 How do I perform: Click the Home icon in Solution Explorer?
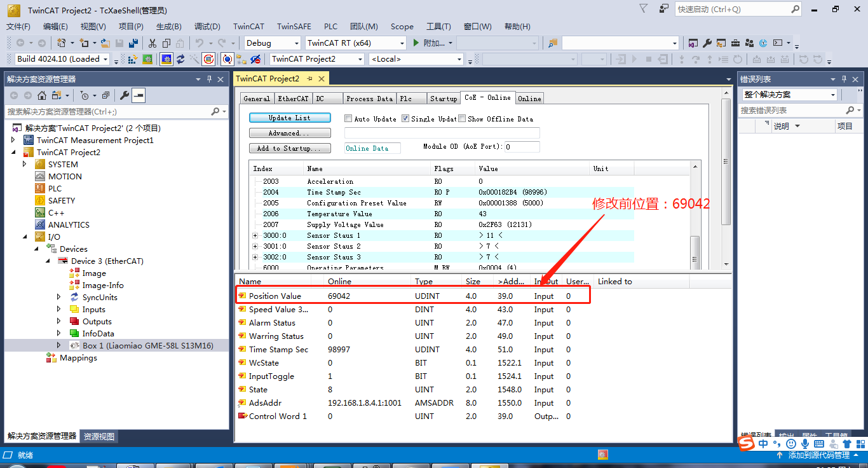pos(42,95)
